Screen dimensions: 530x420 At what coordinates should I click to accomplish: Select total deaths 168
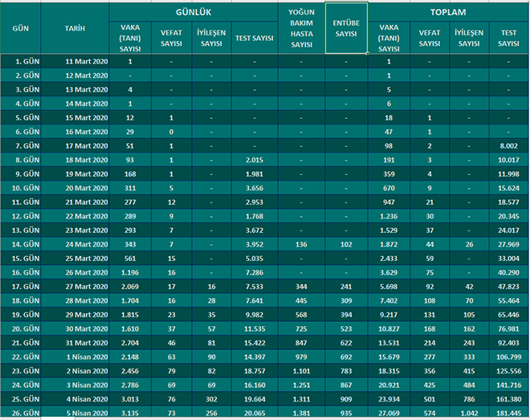coord(430,329)
